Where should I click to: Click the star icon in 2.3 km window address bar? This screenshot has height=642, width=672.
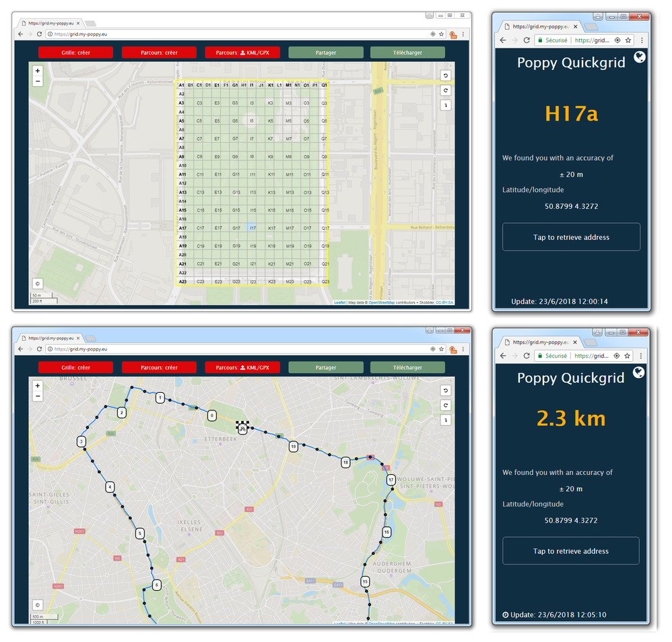(x=628, y=356)
